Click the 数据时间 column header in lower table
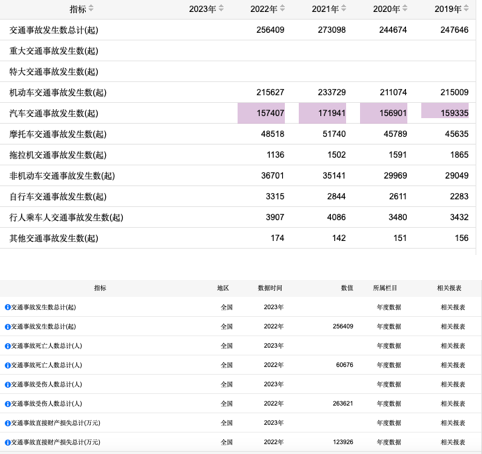 pyautogui.click(x=270, y=288)
